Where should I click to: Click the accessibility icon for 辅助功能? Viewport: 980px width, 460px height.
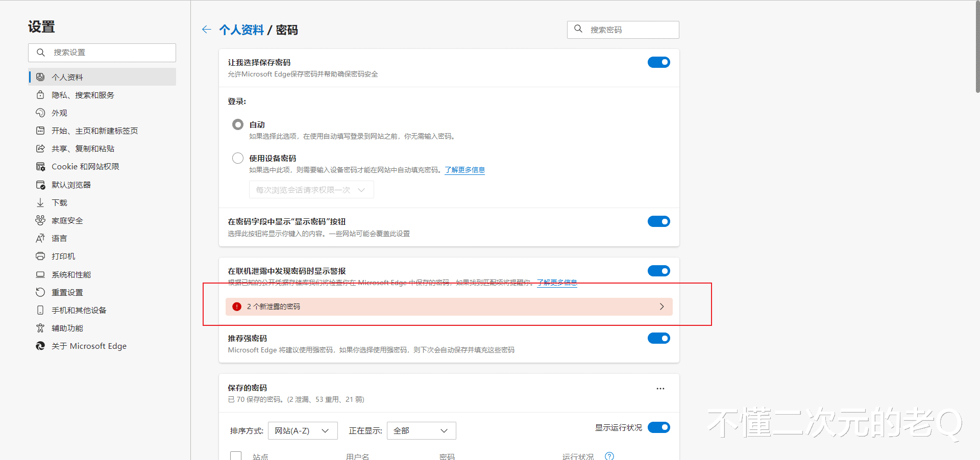point(40,328)
